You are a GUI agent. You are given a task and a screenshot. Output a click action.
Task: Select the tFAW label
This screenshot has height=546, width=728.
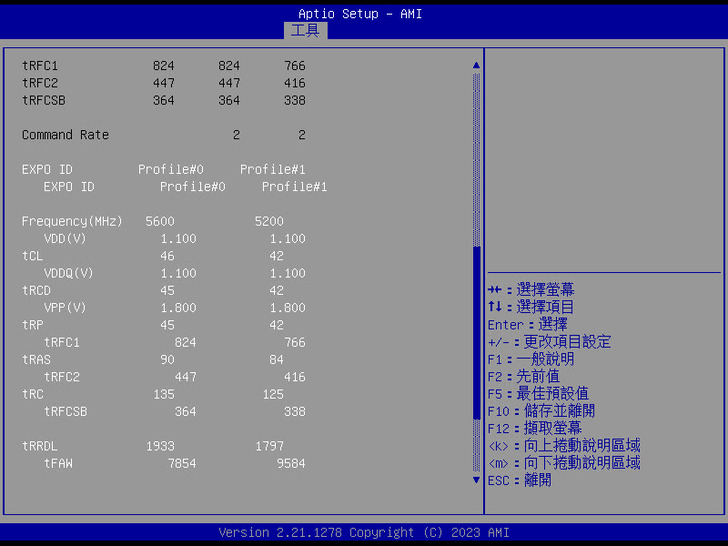pos(58,463)
